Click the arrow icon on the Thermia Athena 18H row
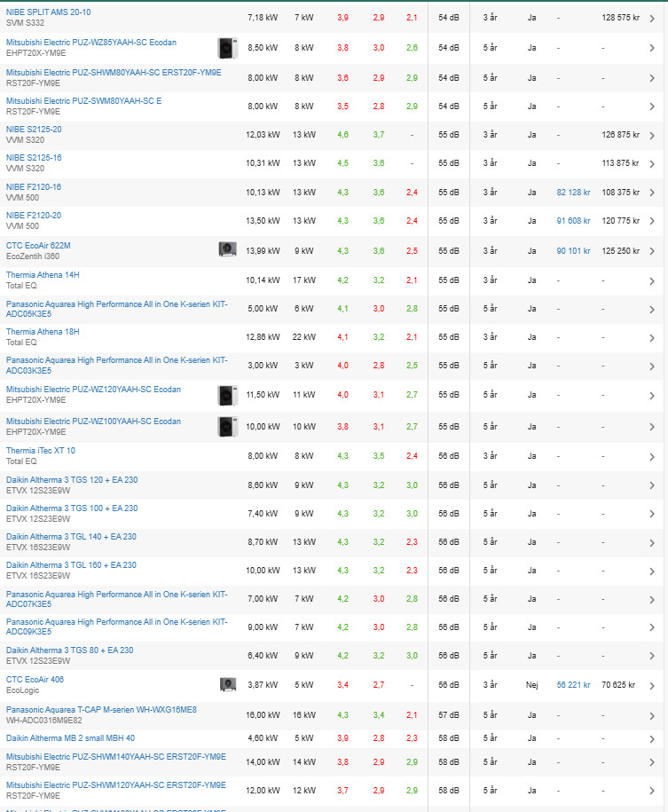The width and height of the screenshot is (668, 812). pos(651,337)
